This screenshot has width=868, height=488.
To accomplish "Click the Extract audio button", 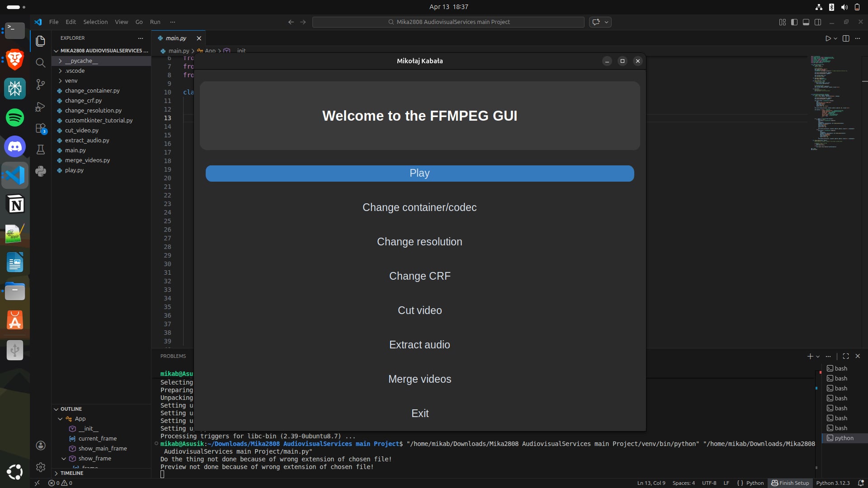I will [x=420, y=345].
